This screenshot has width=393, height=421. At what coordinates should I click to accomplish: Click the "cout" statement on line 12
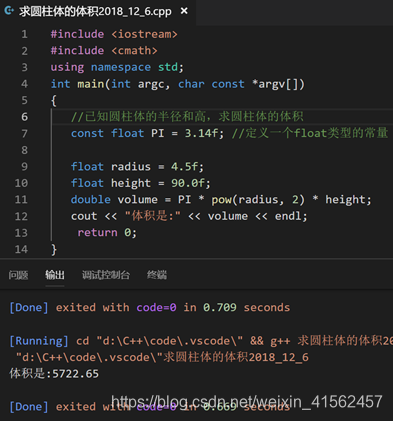84,216
